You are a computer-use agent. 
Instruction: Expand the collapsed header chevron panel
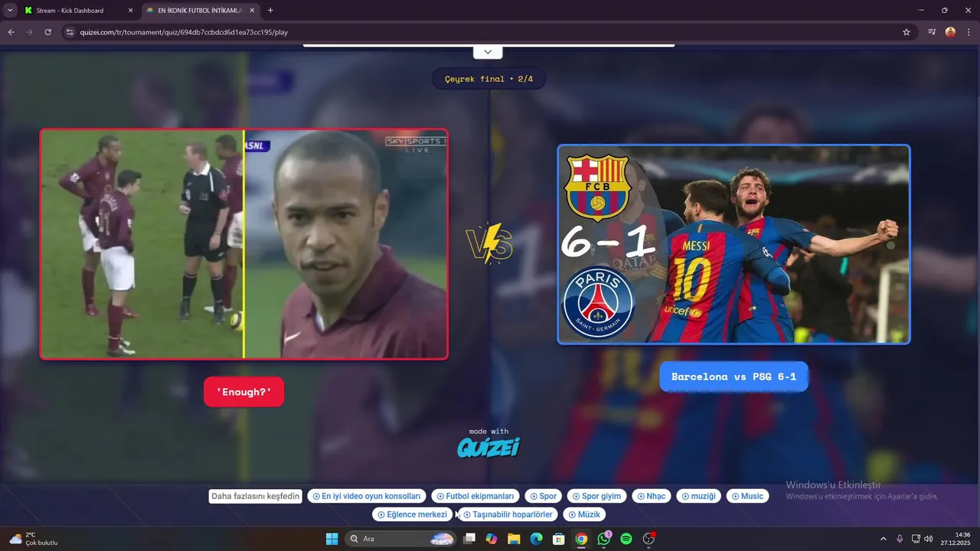point(488,52)
